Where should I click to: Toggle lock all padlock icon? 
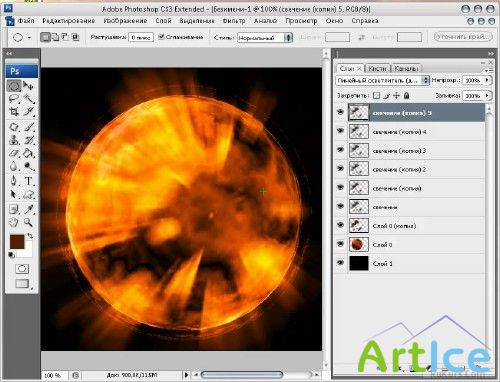click(406, 96)
